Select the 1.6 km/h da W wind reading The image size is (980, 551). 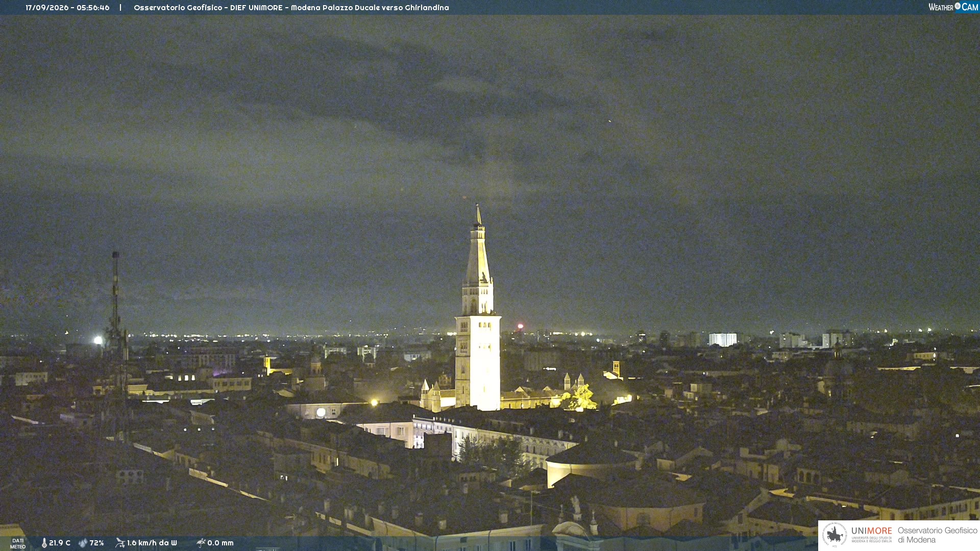[x=152, y=543]
